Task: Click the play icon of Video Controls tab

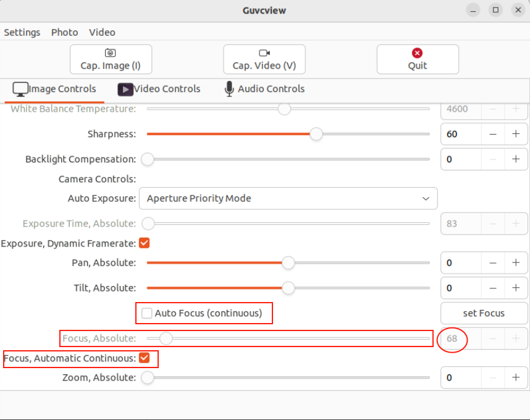Action: click(x=125, y=90)
